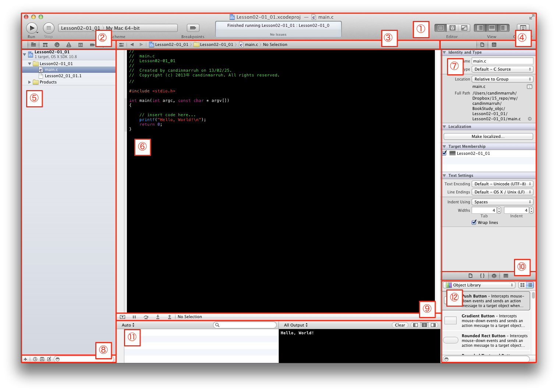
Task: Show the Symbol navigator
Action: [45, 45]
